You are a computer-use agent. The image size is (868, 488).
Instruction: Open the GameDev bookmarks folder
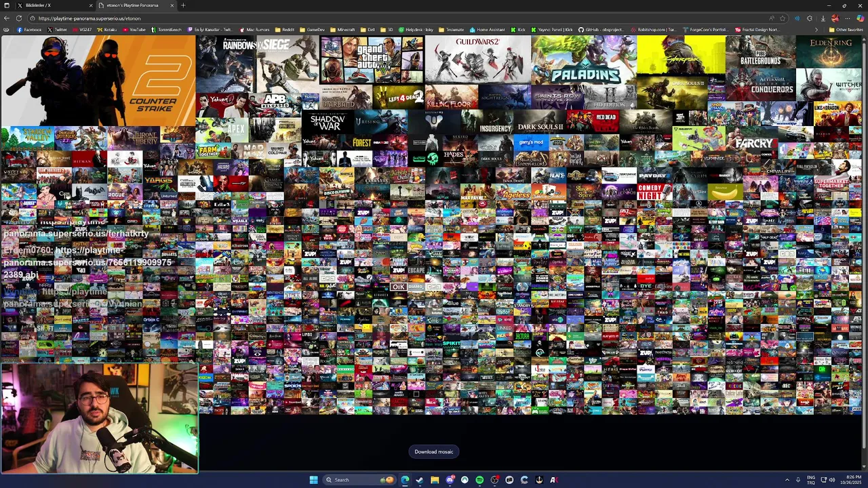(x=311, y=30)
